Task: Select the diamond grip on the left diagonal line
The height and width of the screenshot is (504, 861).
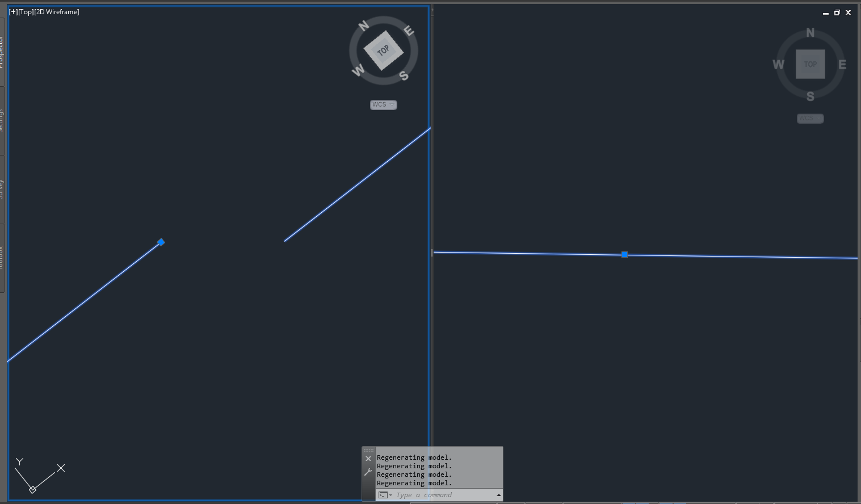Action: click(x=161, y=242)
